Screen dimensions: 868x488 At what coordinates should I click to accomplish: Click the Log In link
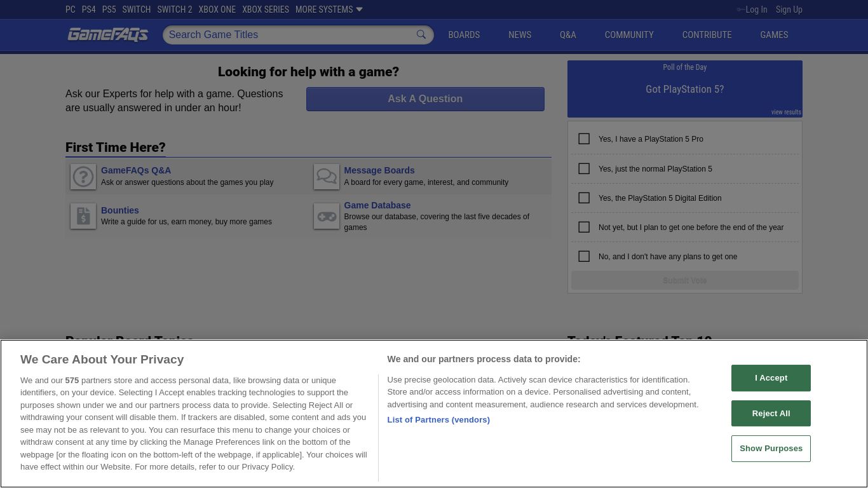756,10
